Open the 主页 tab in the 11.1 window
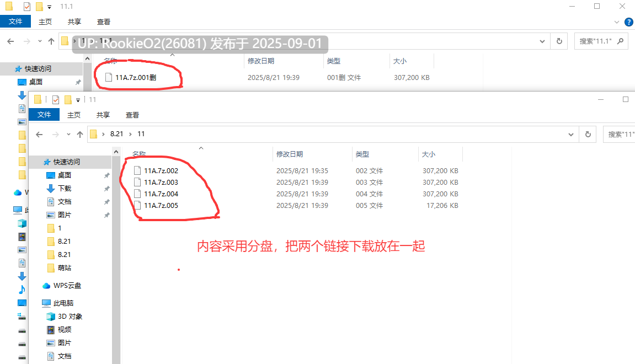The image size is (635, 364). coord(45,22)
